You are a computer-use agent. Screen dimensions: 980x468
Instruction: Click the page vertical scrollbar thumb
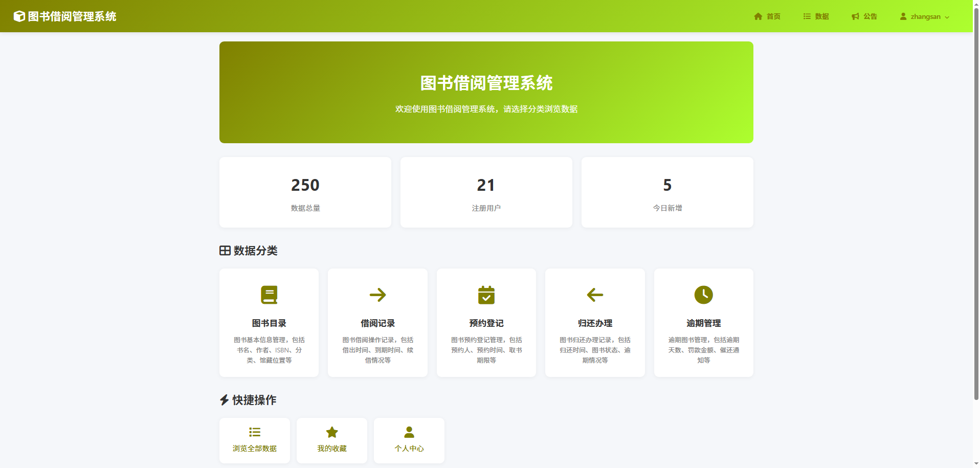[x=976, y=204]
